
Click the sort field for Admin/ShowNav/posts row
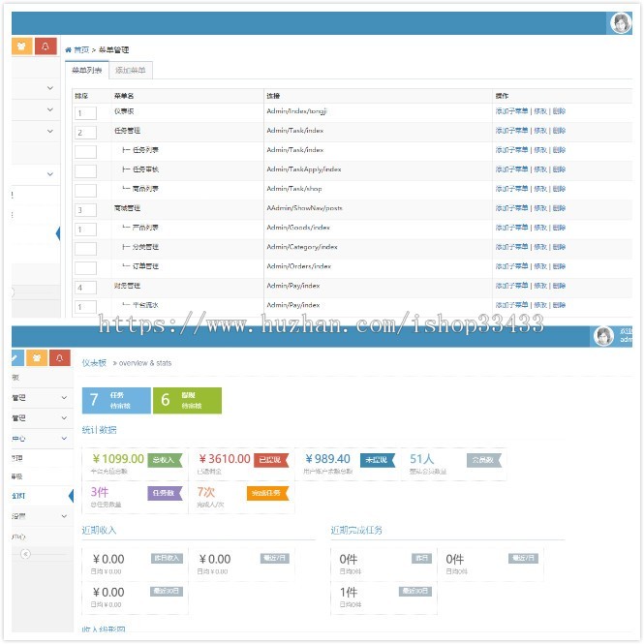tap(85, 210)
